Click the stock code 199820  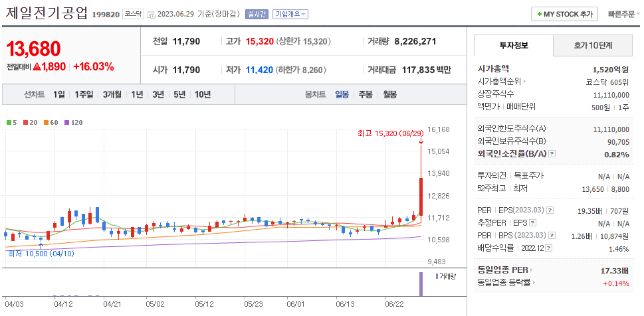106,15
